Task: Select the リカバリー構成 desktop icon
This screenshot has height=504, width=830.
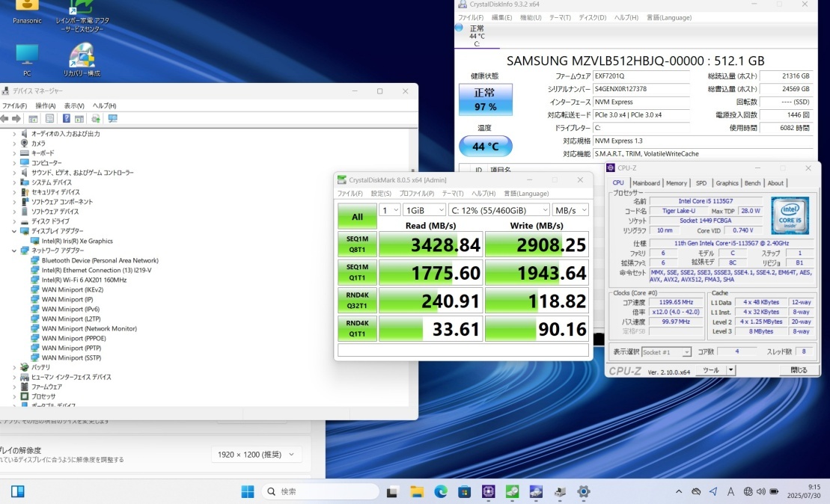Action: coord(82,61)
